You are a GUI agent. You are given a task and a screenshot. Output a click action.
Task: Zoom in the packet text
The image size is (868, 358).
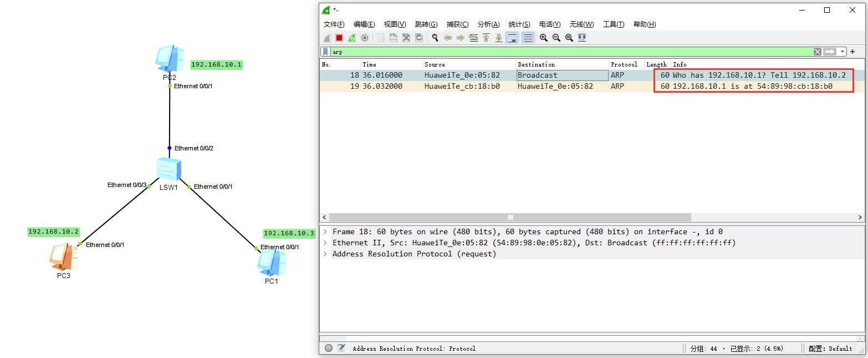point(544,38)
